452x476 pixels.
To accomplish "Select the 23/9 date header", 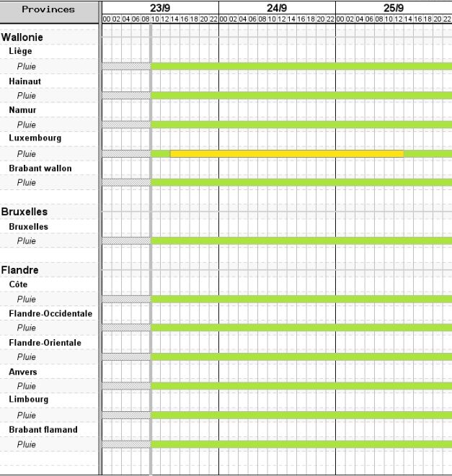I will 160,7.
